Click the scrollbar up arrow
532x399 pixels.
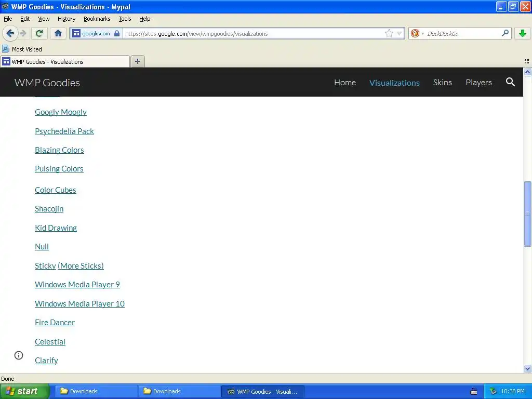[527, 72]
